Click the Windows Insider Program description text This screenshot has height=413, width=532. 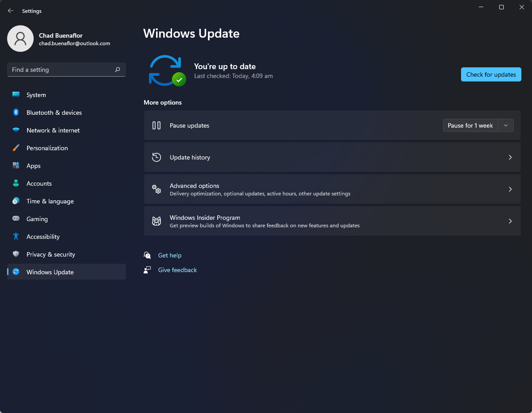(265, 226)
